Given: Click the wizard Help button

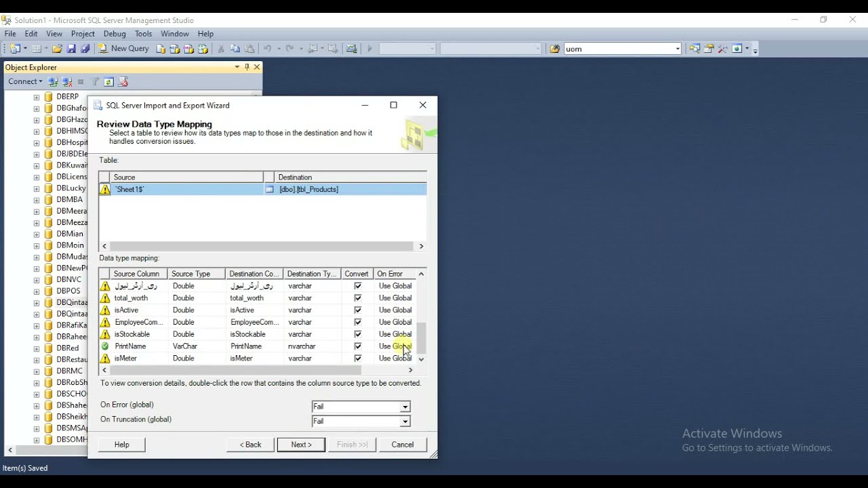Looking at the screenshot, I should click(122, 445).
